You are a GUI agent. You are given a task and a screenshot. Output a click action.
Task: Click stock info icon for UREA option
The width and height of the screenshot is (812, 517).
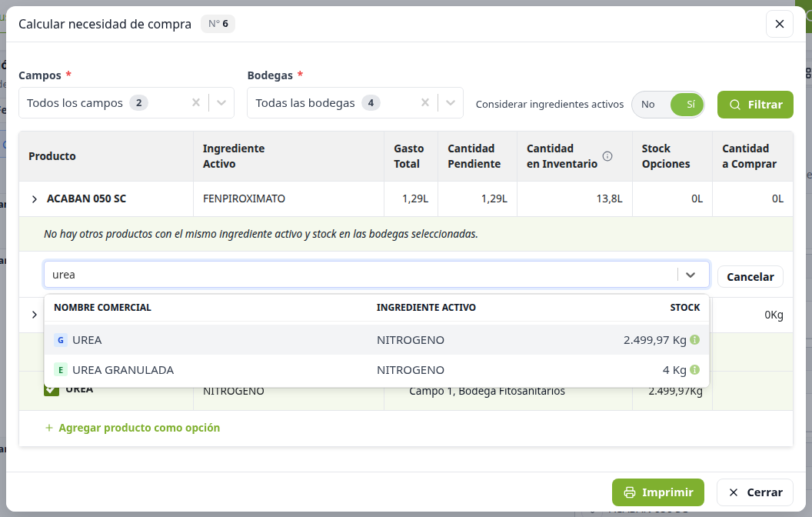(x=695, y=340)
